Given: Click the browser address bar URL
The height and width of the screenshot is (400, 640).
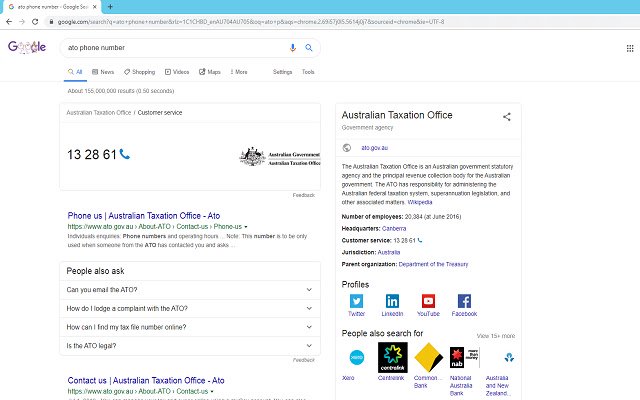Looking at the screenshot, I should [251, 22].
